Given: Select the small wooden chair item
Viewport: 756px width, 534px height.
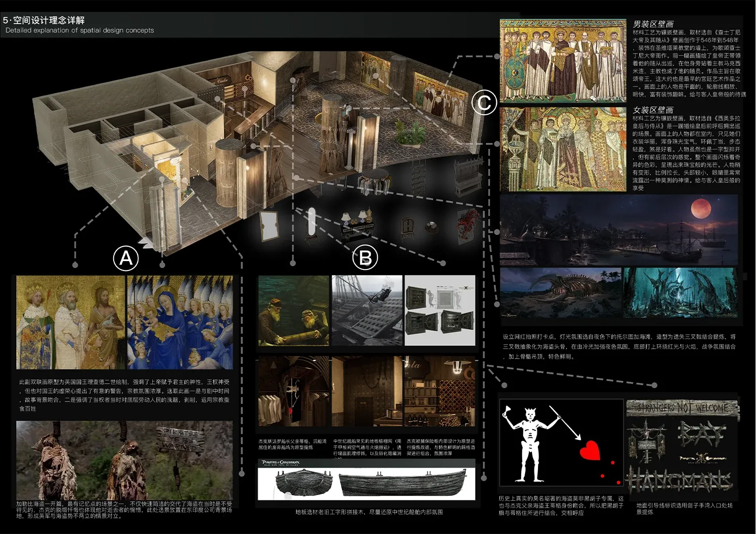Looking at the screenshot, I should click(407, 228).
